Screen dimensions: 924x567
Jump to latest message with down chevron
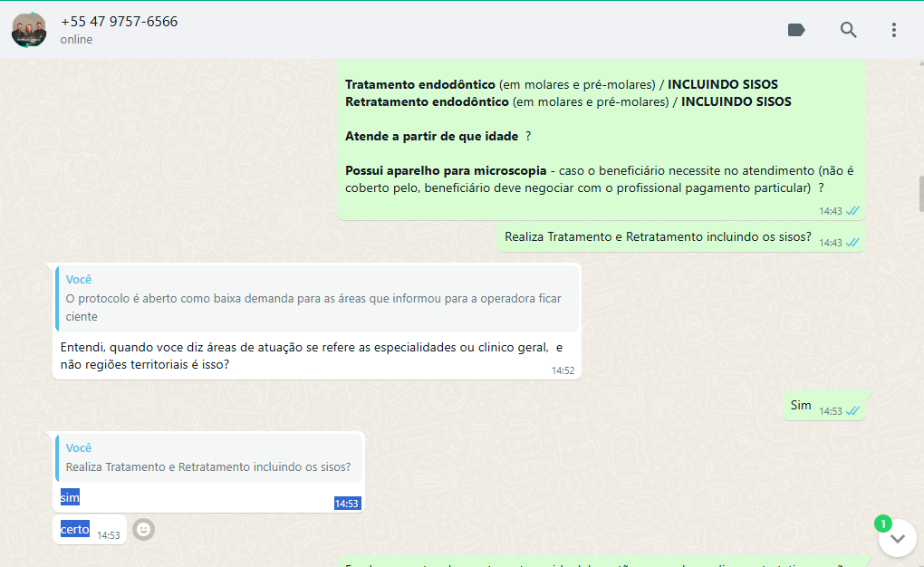898,538
